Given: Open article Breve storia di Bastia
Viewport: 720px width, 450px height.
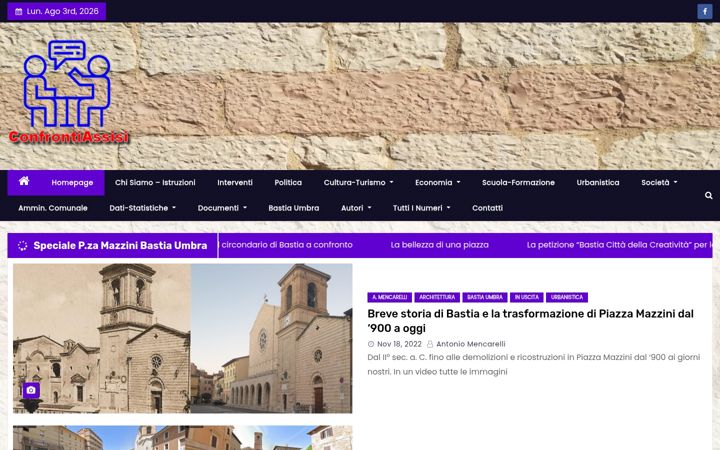Looking at the screenshot, I should tap(530, 321).
